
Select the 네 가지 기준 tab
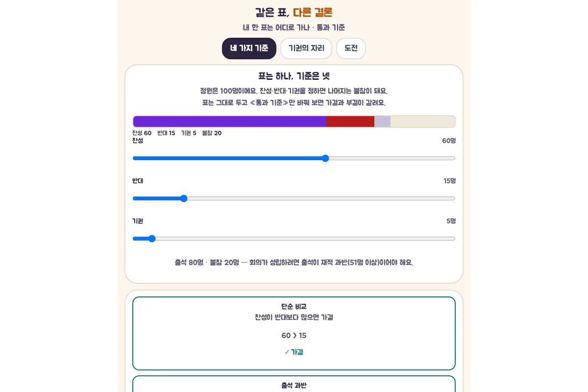(249, 49)
